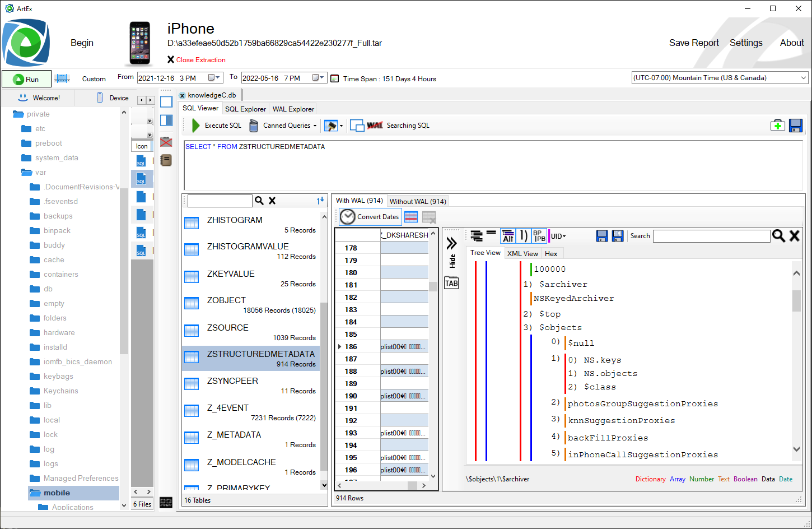The image size is (812, 529).
Task: Open the To date calendar dropdown
Action: coord(319,78)
